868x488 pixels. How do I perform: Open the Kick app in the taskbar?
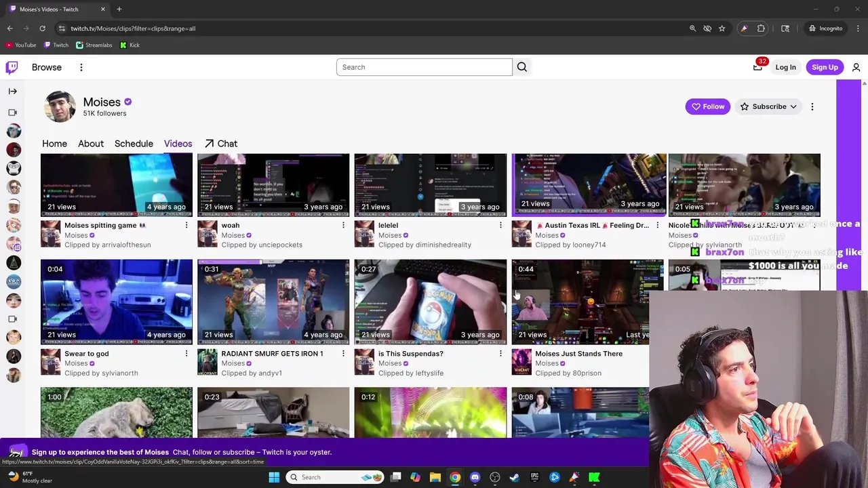pos(594,477)
